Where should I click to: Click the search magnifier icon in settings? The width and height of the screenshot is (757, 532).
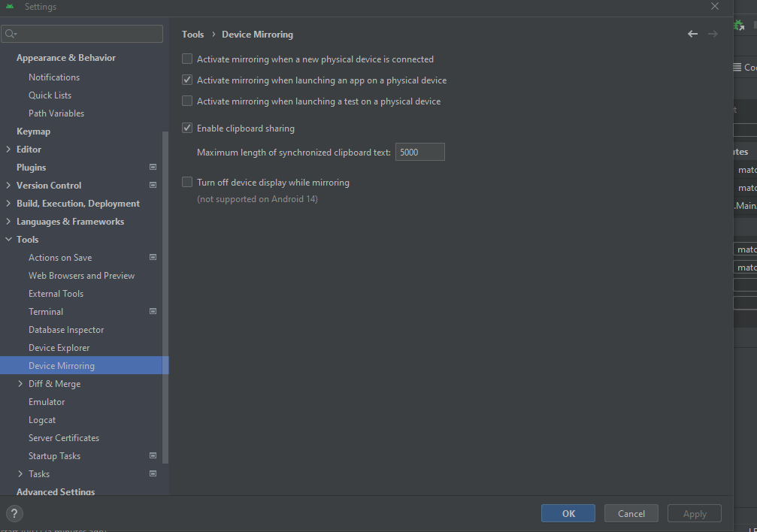[10, 34]
